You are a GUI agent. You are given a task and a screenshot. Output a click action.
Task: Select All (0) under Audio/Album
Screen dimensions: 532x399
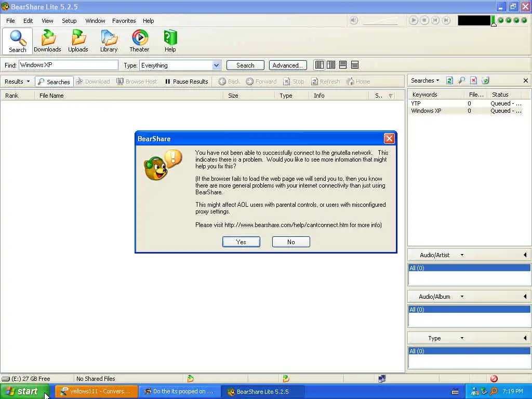point(469,310)
